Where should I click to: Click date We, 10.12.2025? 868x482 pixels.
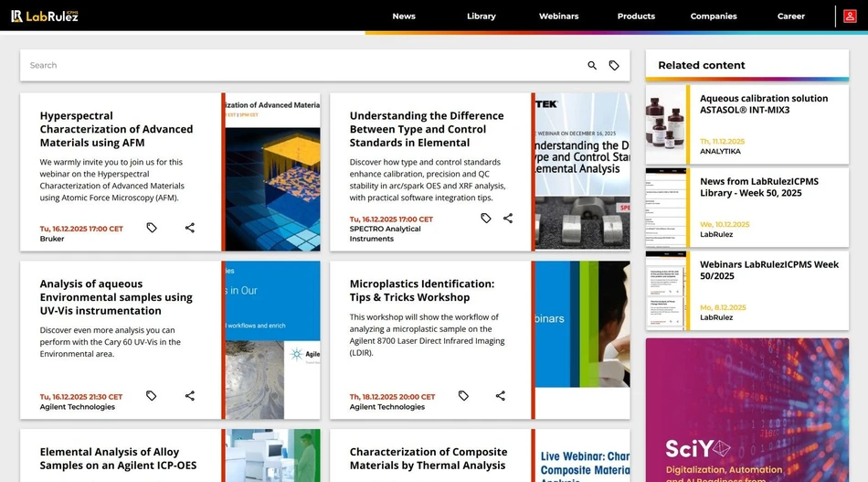point(725,224)
